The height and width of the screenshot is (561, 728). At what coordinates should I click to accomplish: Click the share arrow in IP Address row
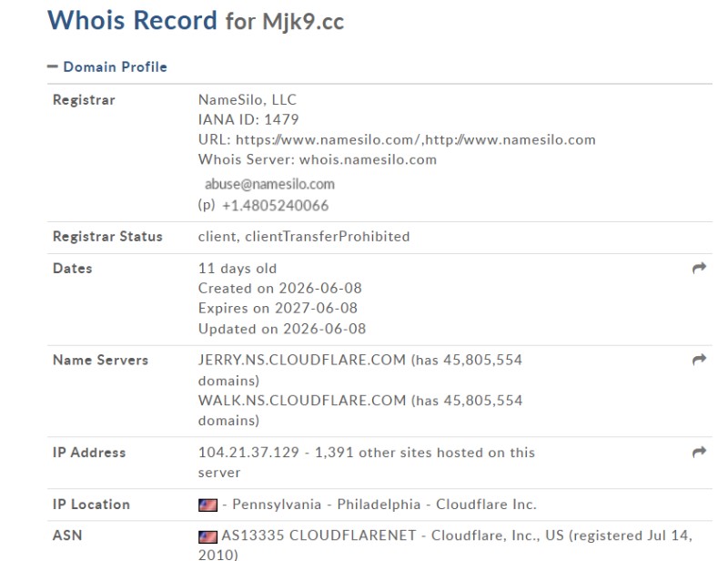pyautogui.click(x=699, y=453)
